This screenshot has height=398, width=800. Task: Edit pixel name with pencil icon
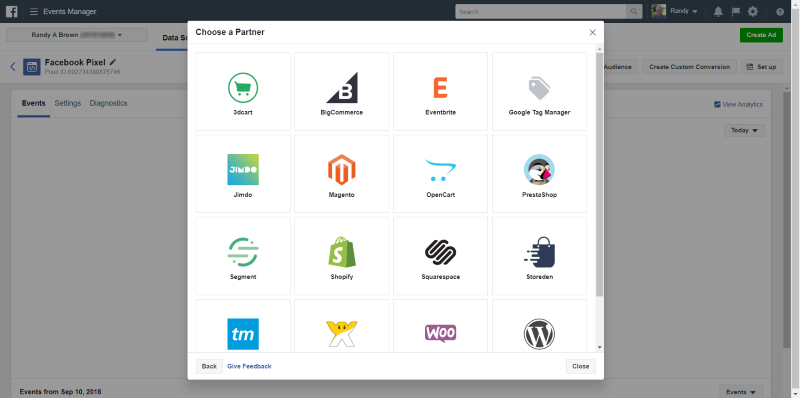tap(113, 62)
